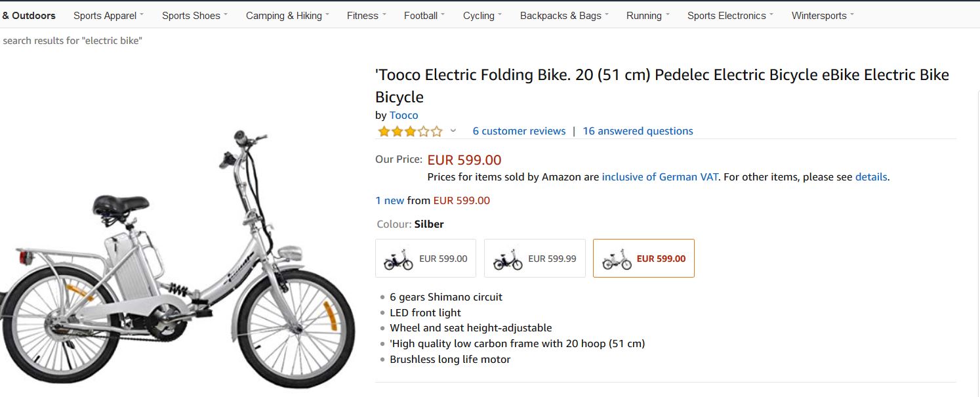Click the three-star rating icons
980x397 pixels.
coord(410,131)
